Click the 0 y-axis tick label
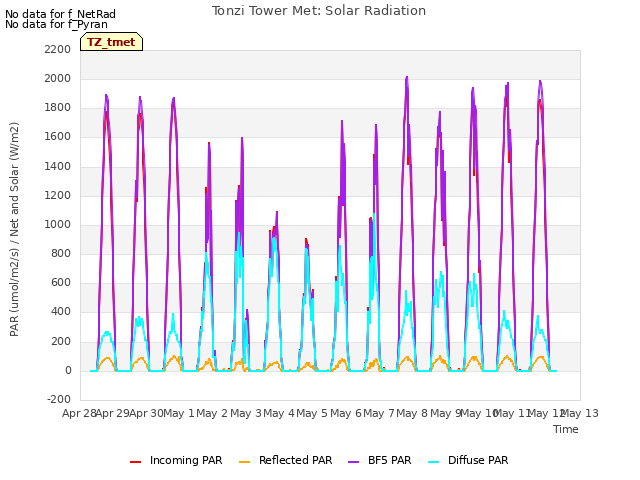 pyautogui.click(x=68, y=371)
